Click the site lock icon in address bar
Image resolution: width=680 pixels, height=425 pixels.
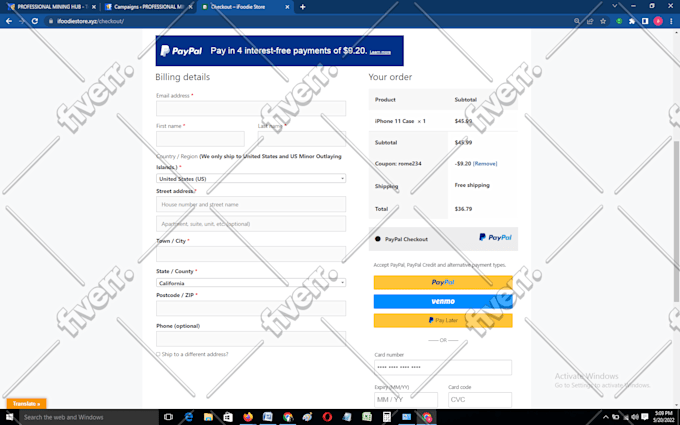click(x=51, y=21)
